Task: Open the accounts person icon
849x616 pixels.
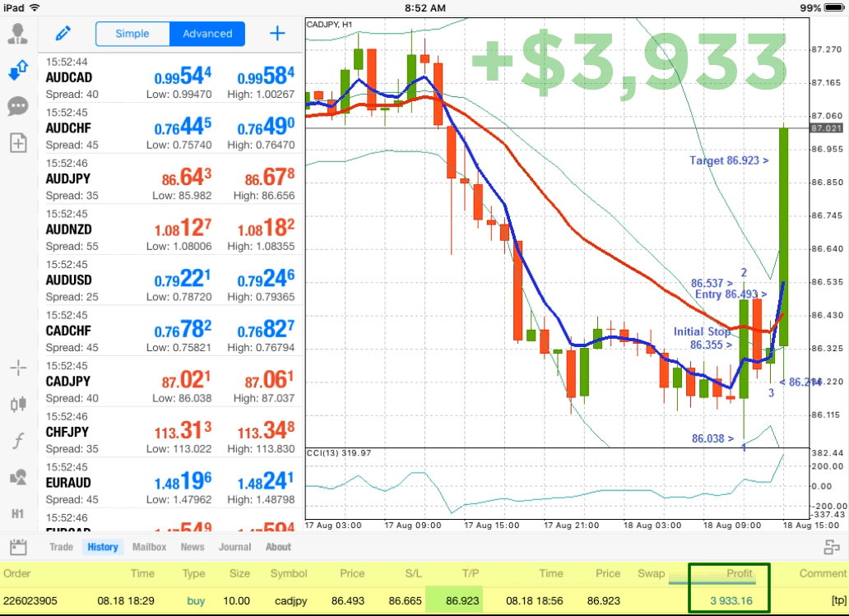Action: pos(18,34)
